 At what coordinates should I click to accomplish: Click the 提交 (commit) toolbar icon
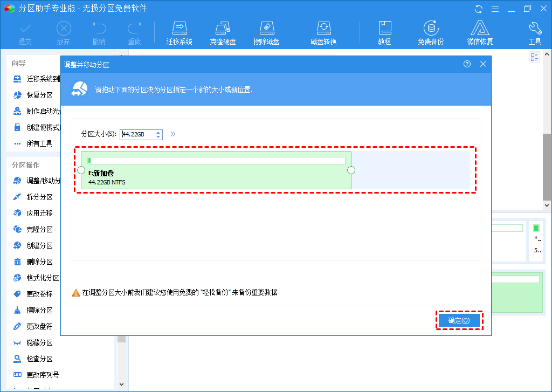tap(25, 34)
